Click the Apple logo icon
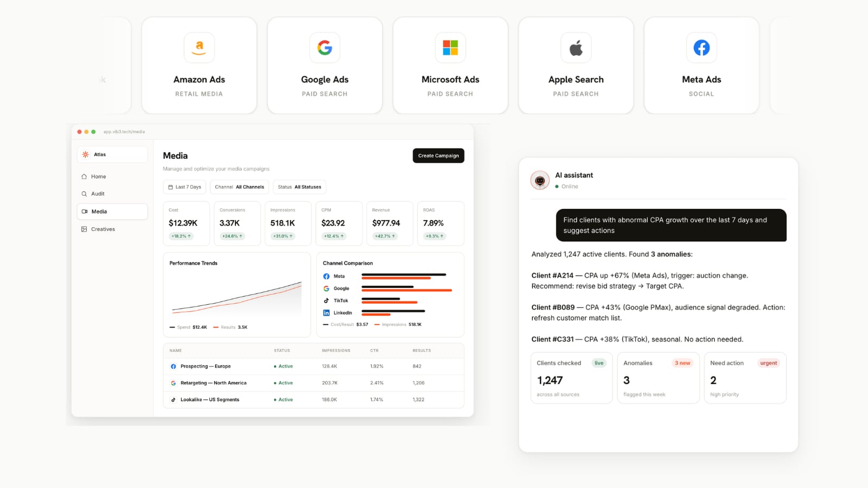This screenshot has height=488, width=868. (x=576, y=48)
